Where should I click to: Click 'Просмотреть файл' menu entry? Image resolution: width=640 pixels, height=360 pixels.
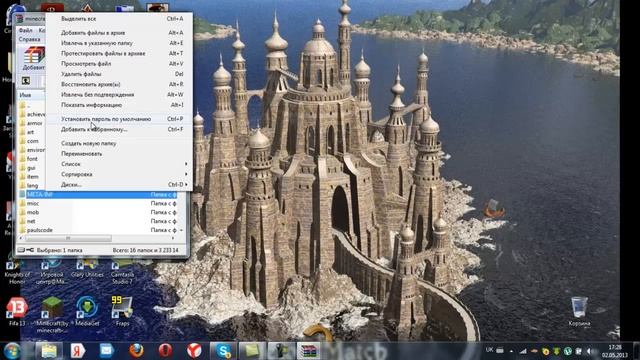(119, 64)
